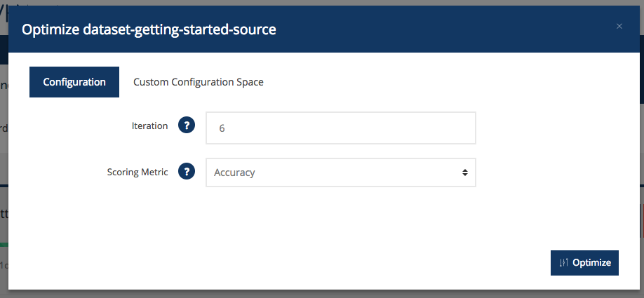
Task: Switch to the Configuration tab
Action: point(74,82)
